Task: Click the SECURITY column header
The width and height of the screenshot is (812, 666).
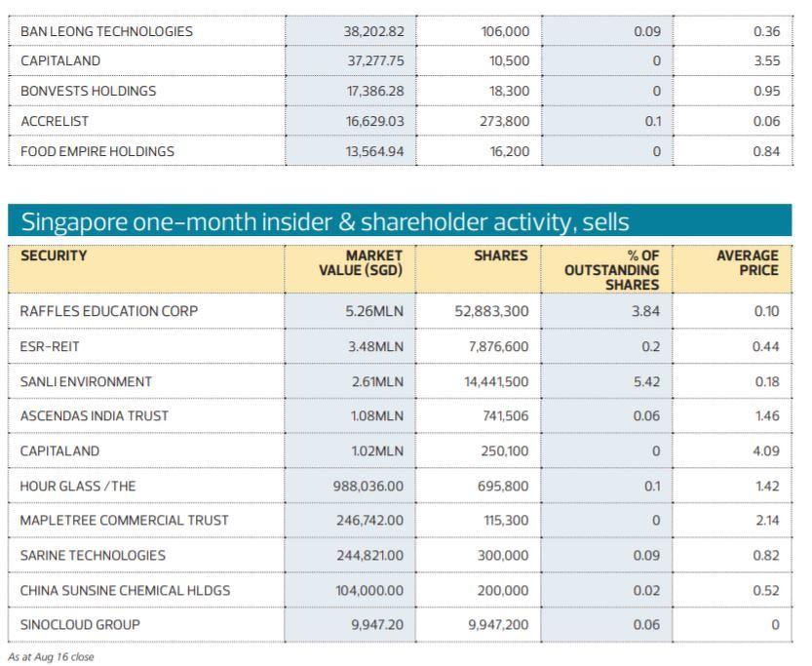Action: tap(53, 255)
